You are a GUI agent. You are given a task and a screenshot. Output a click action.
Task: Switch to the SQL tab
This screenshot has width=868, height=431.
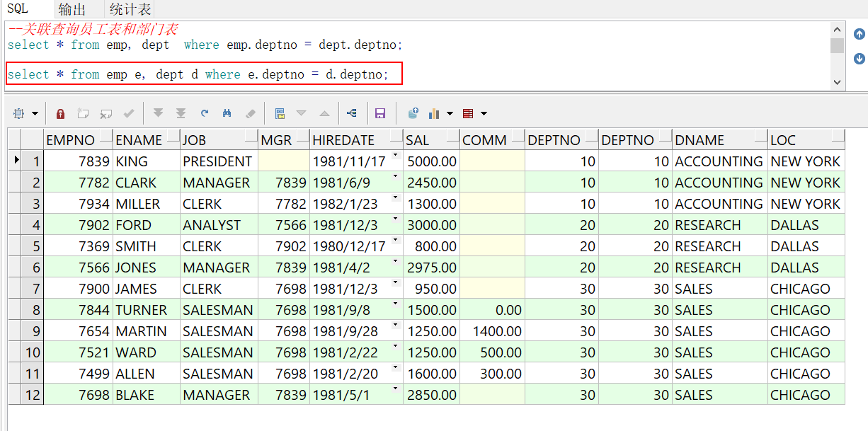pos(18,8)
